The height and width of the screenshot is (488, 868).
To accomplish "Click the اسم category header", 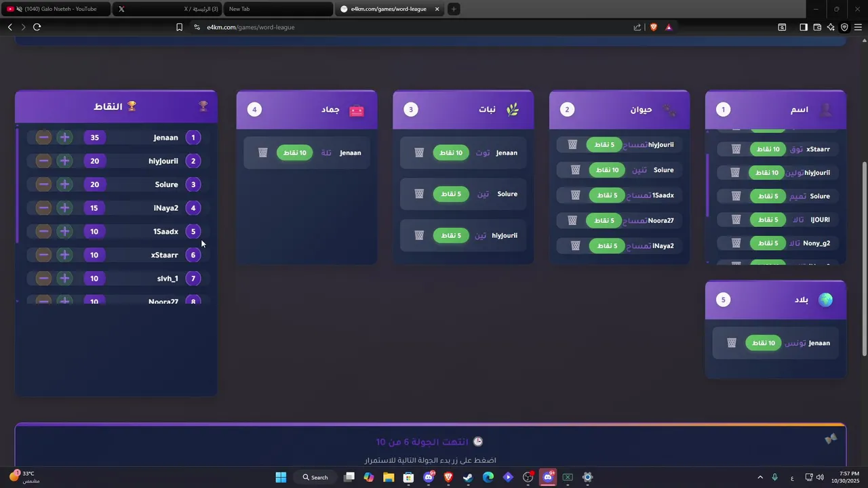I will (x=776, y=110).
